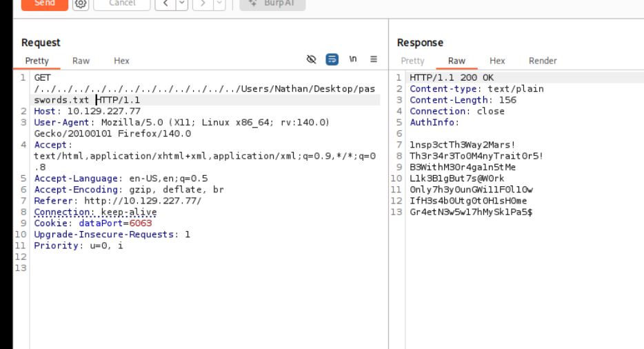Go back to previous request in history

[x=166, y=3]
